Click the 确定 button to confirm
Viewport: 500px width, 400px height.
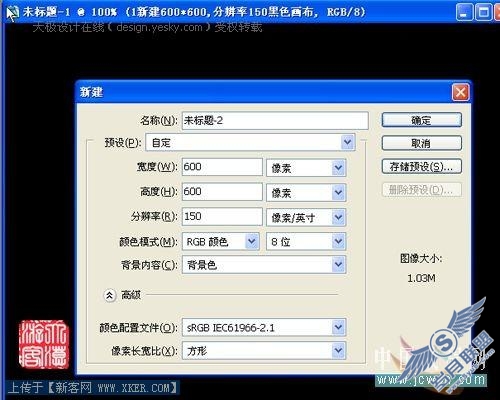tap(422, 120)
